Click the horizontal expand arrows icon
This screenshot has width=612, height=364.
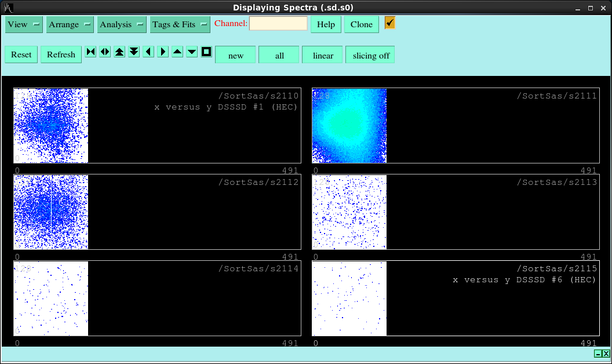pos(105,52)
